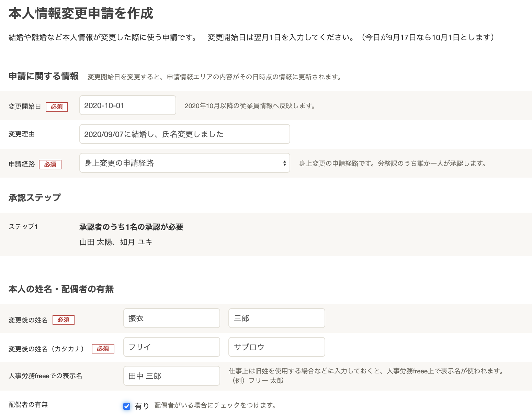The height and width of the screenshot is (416, 532).
Task: Click the red 必須 badge beside 変更開始日
Action: coord(57,107)
